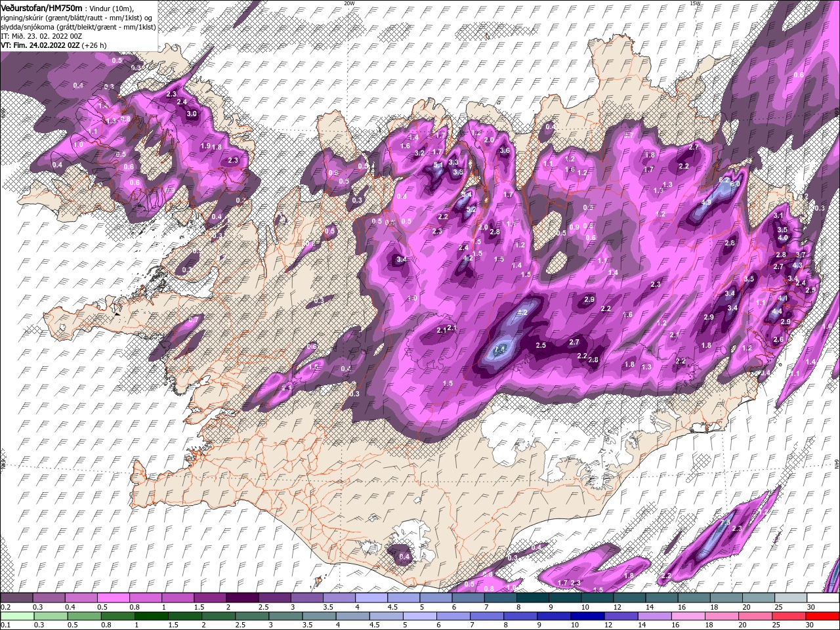Image resolution: width=840 pixels, height=630 pixels.
Task: Click the '0.2' label on the top legend row
Action: click(5, 607)
